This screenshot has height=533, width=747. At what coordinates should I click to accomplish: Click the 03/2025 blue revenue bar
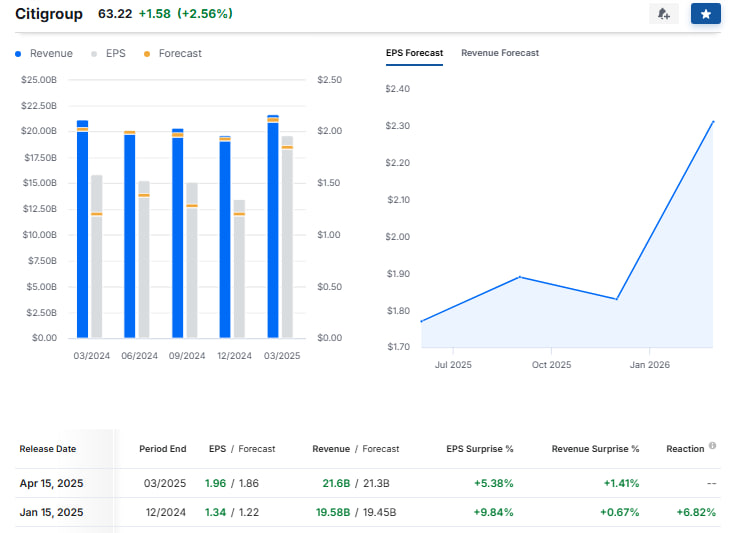pyautogui.click(x=273, y=226)
